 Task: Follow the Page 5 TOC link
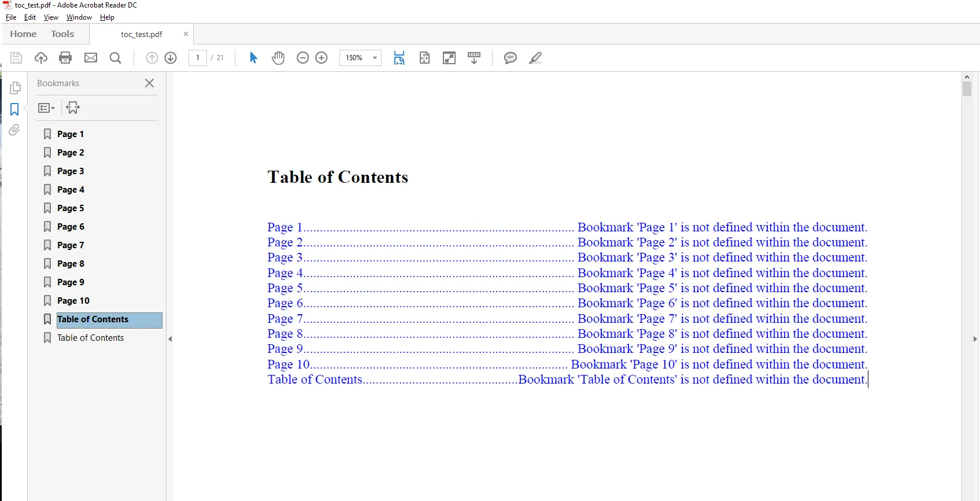[567, 288]
